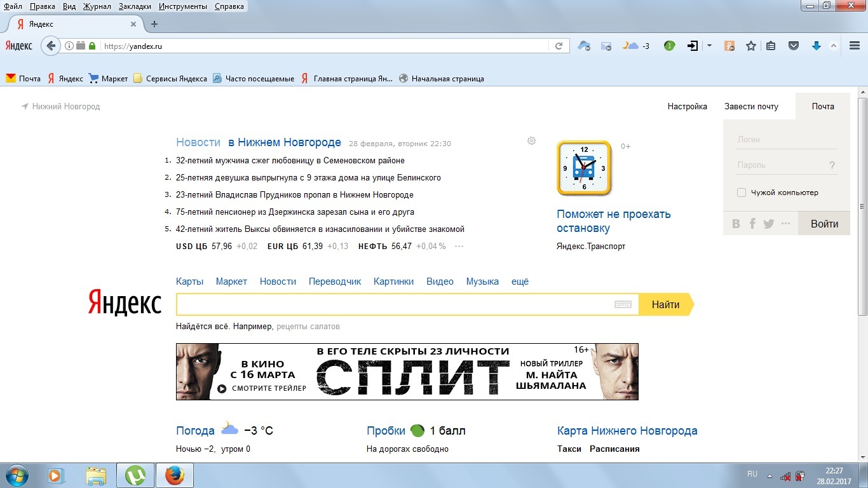The image size is (868, 488).
Task: Reload the page with the refresh icon
Action: tap(559, 46)
